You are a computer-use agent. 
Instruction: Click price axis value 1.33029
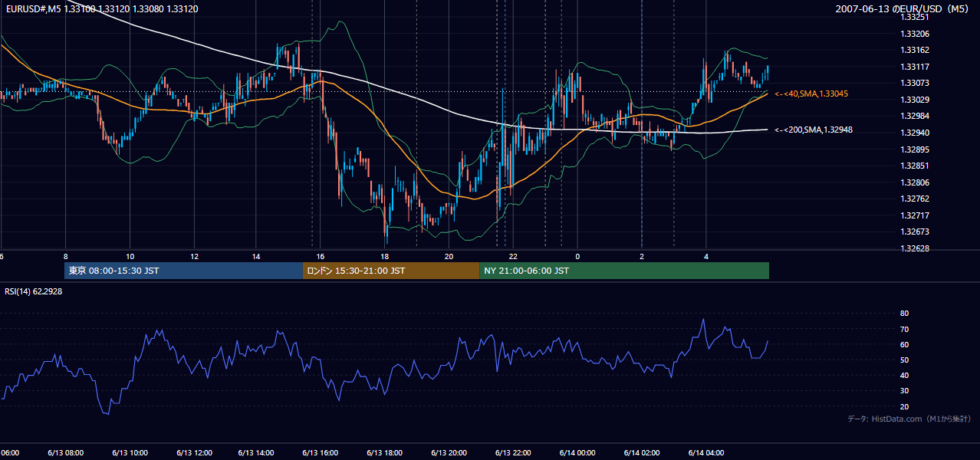point(915,100)
